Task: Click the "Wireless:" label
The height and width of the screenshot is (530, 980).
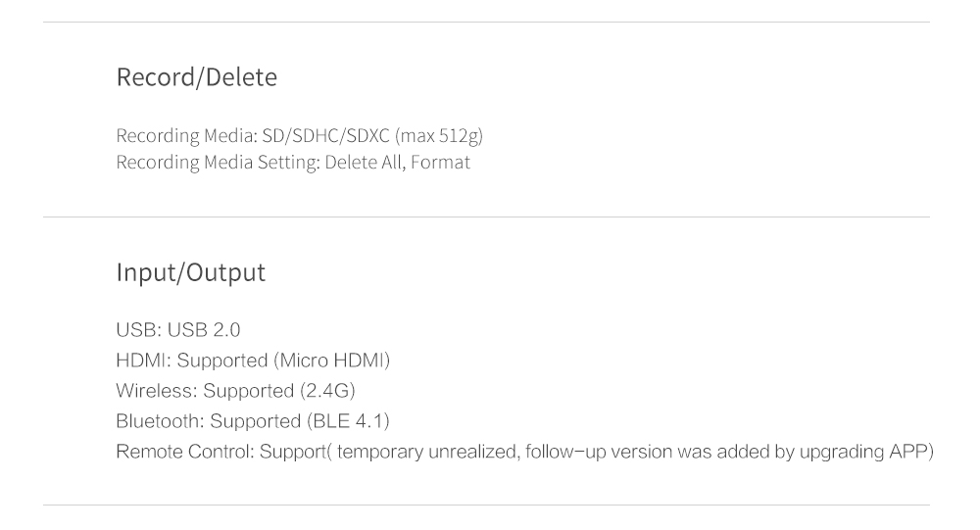Action: pos(157,392)
